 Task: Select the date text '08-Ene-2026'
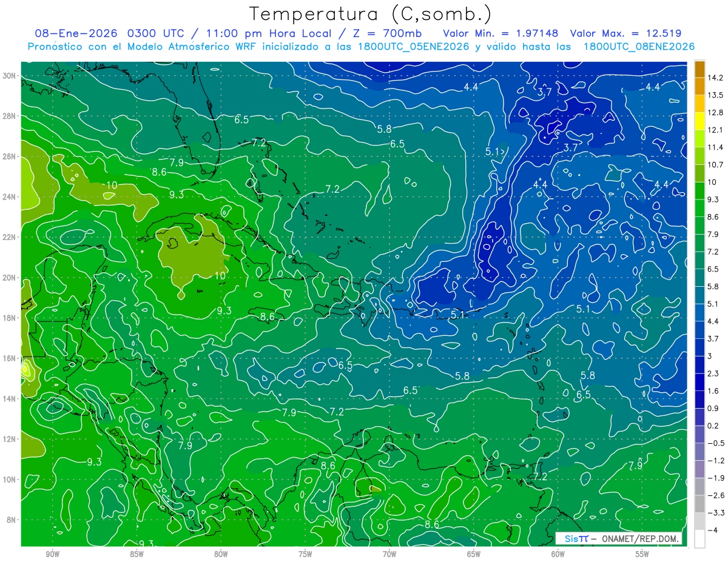[x=76, y=33]
